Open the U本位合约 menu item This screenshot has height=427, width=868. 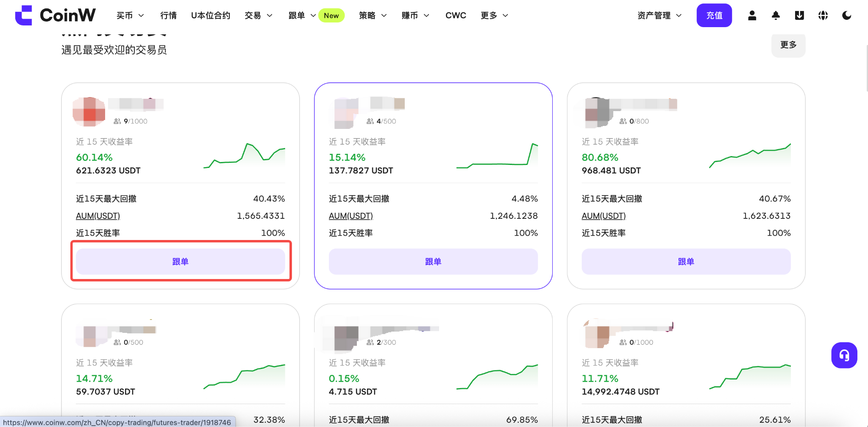[x=211, y=15]
